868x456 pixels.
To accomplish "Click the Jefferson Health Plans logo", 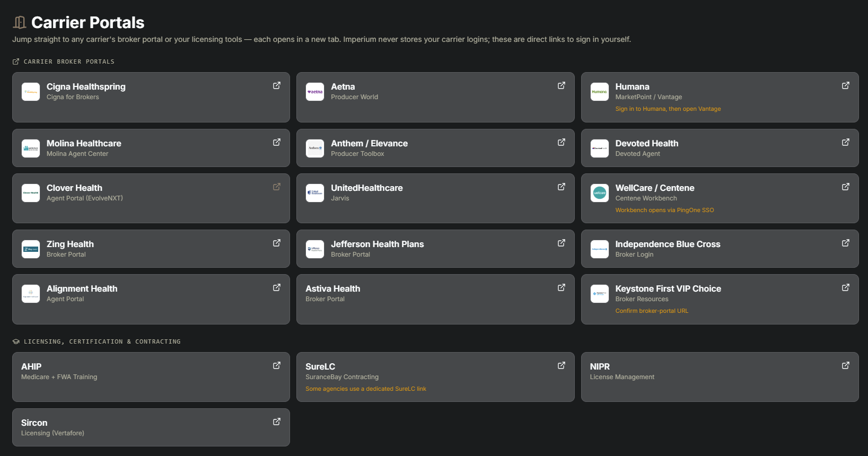I will (315, 249).
